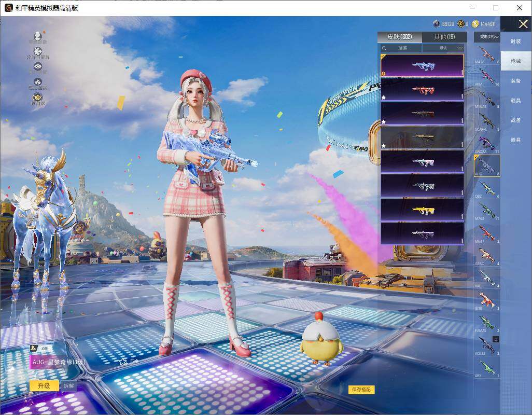Select the equipped blue crystal AUG skin
This screenshot has height=415, width=532.
(x=422, y=65)
